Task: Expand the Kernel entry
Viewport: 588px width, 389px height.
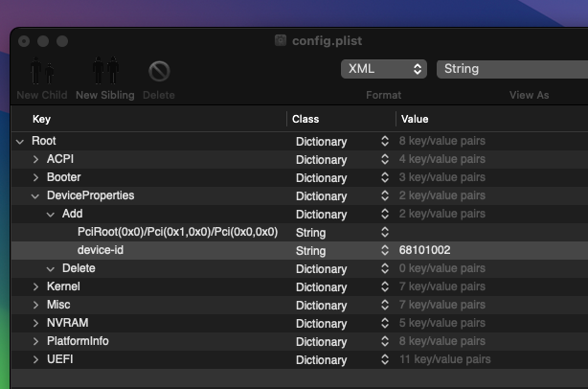Action: (x=35, y=287)
